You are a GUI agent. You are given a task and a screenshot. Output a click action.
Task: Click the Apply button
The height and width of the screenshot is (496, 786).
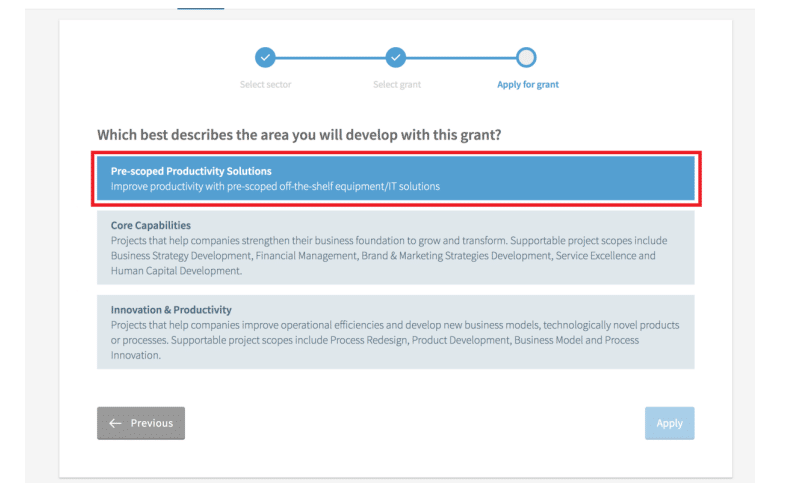669,423
